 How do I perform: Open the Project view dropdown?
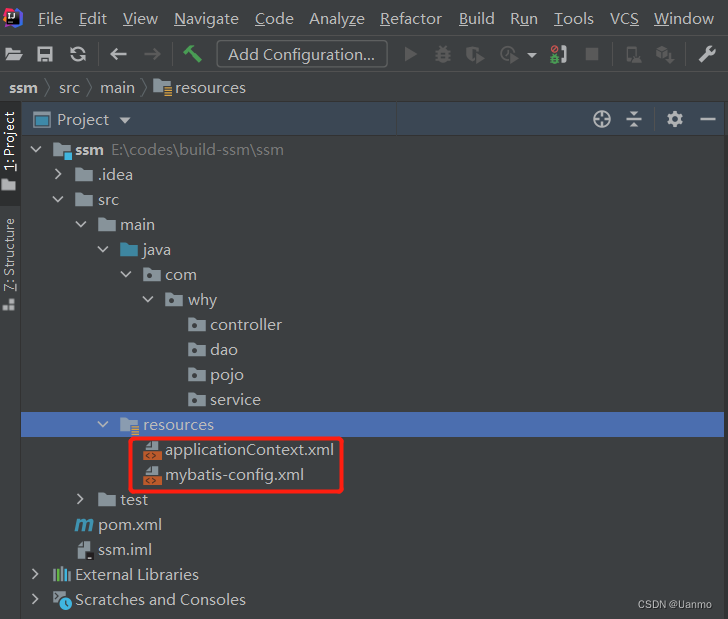click(x=125, y=120)
